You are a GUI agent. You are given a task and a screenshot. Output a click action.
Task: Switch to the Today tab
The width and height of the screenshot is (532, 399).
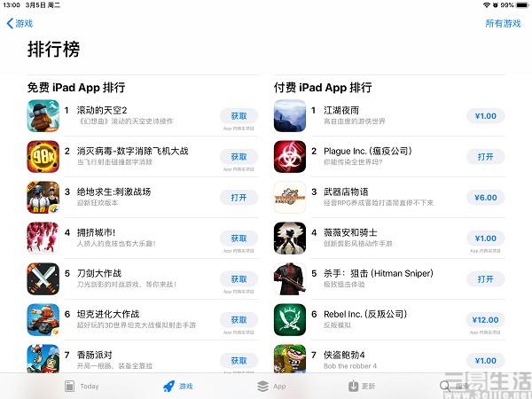pyautogui.click(x=82, y=386)
